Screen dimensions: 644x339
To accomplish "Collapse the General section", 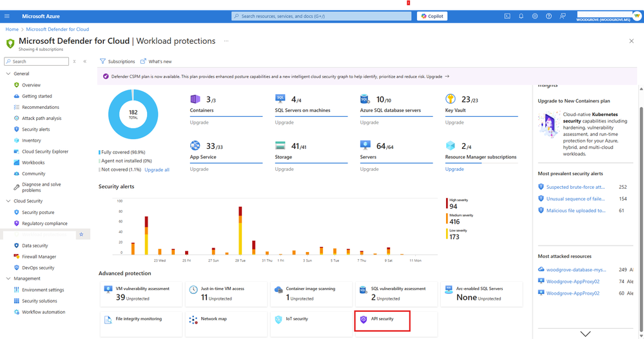I will click(x=8, y=74).
